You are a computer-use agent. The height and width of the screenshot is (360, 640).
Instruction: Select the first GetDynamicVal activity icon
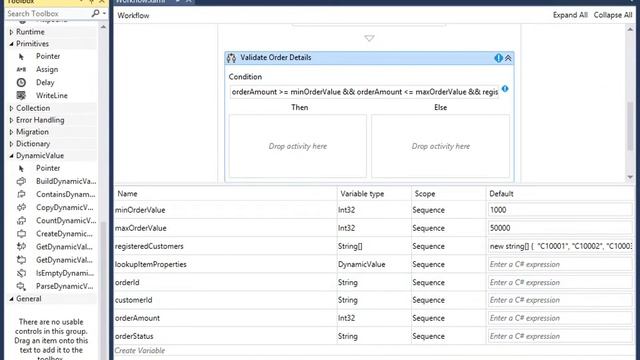[x=21, y=247]
